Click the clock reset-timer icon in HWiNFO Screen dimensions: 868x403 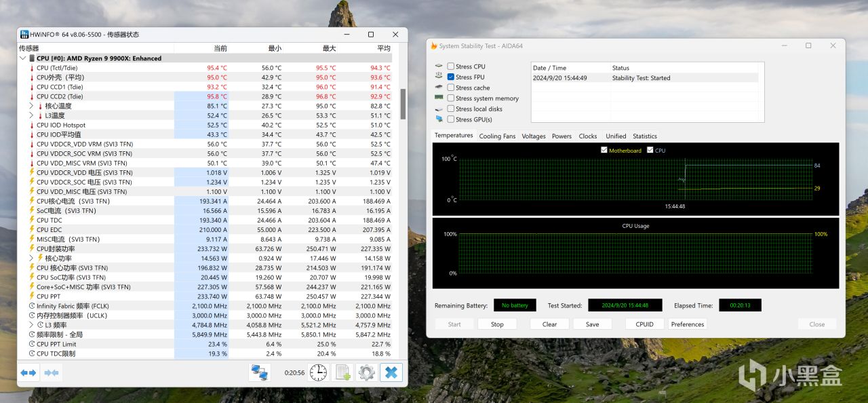319,372
